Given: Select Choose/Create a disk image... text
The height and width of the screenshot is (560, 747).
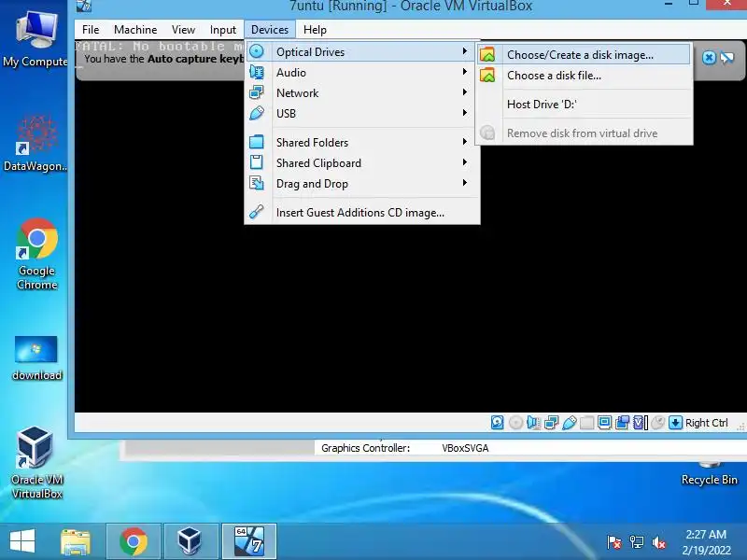Looking at the screenshot, I should tap(580, 55).
